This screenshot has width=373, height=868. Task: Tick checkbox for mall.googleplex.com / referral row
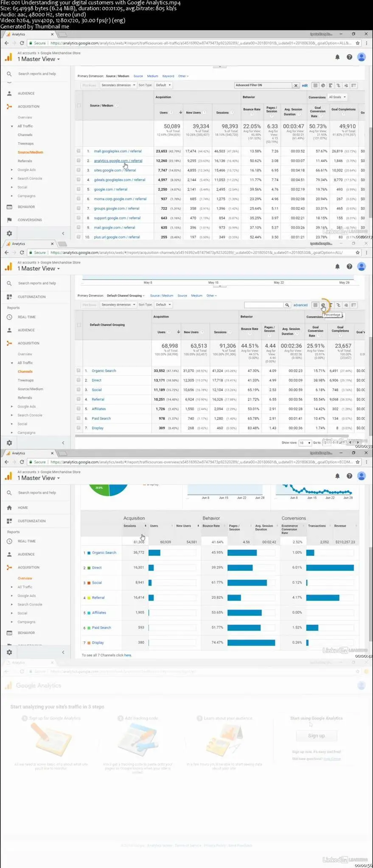[79, 151]
